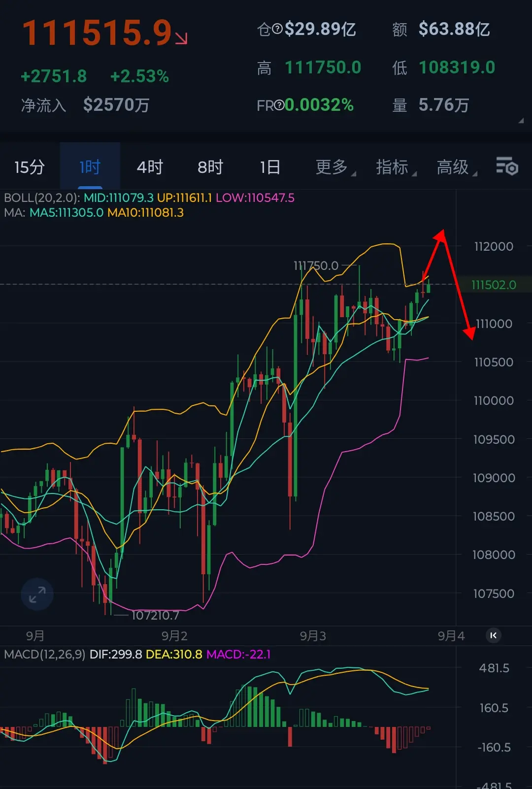
Task: Tap the high value 111750.0 in header
Action: coord(323,67)
